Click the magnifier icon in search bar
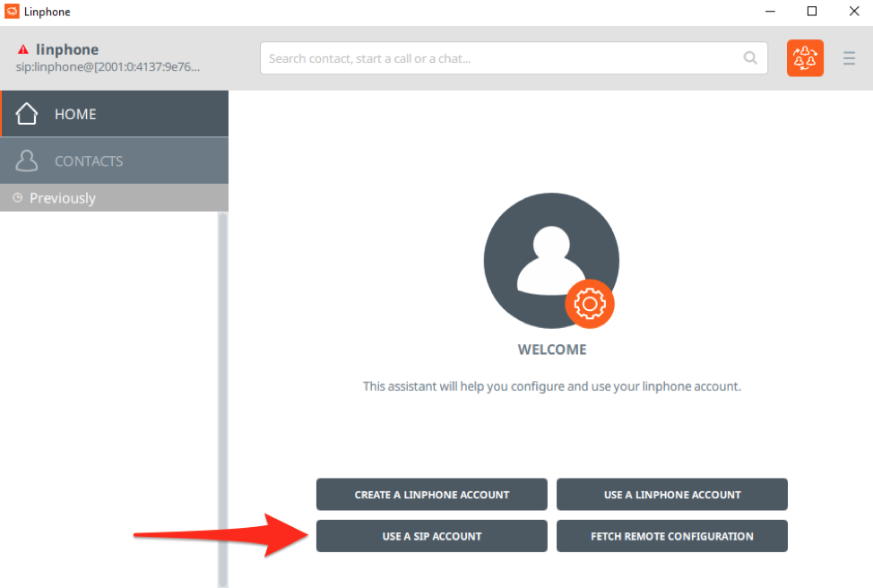 pyautogui.click(x=749, y=58)
